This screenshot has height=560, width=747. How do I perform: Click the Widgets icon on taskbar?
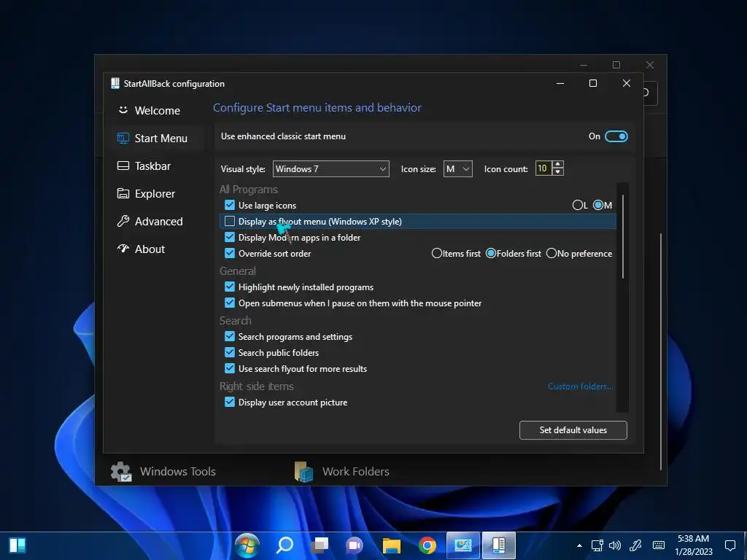coord(18,545)
